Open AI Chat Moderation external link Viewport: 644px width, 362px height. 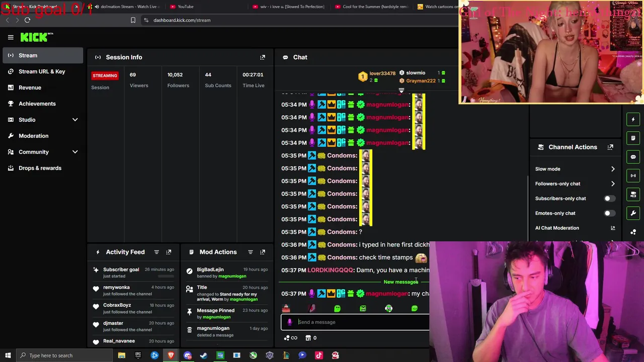613,228
